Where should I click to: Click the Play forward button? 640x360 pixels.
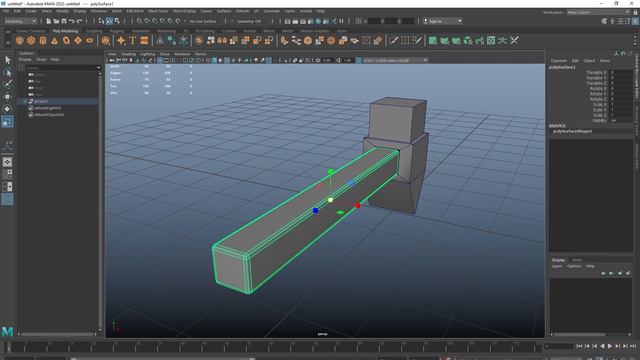click(x=610, y=346)
